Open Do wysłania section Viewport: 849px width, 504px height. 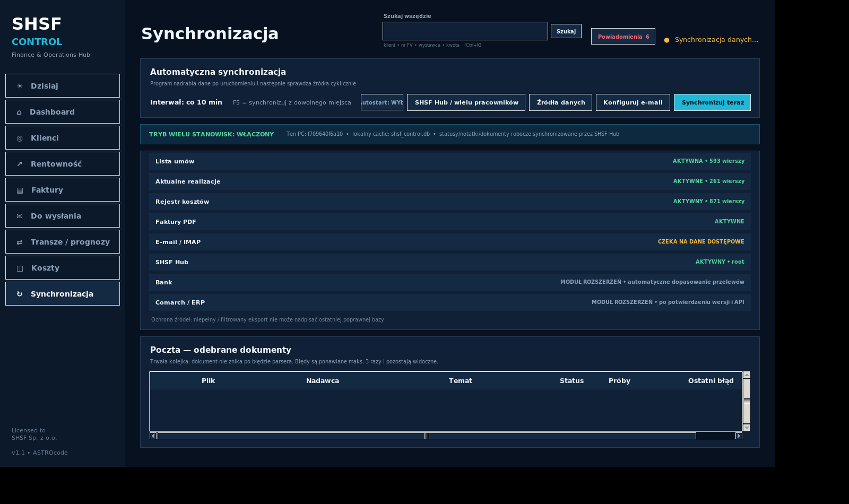pos(63,216)
